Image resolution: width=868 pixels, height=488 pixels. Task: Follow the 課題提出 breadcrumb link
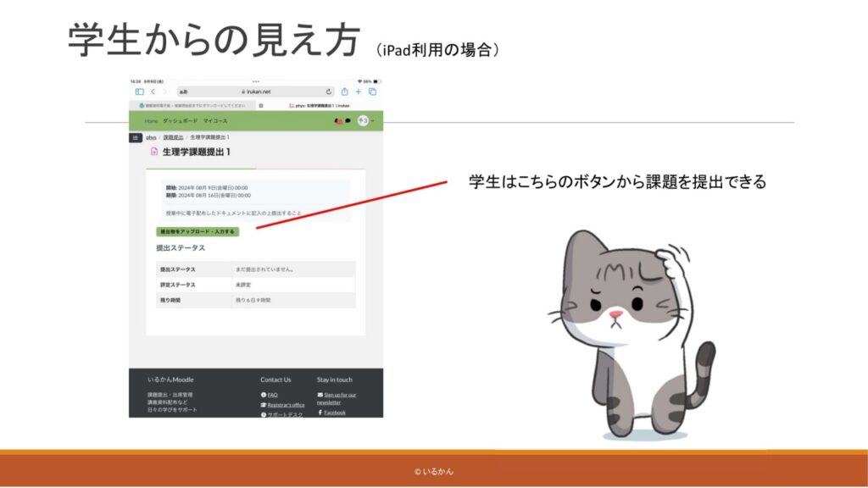[173, 137]
